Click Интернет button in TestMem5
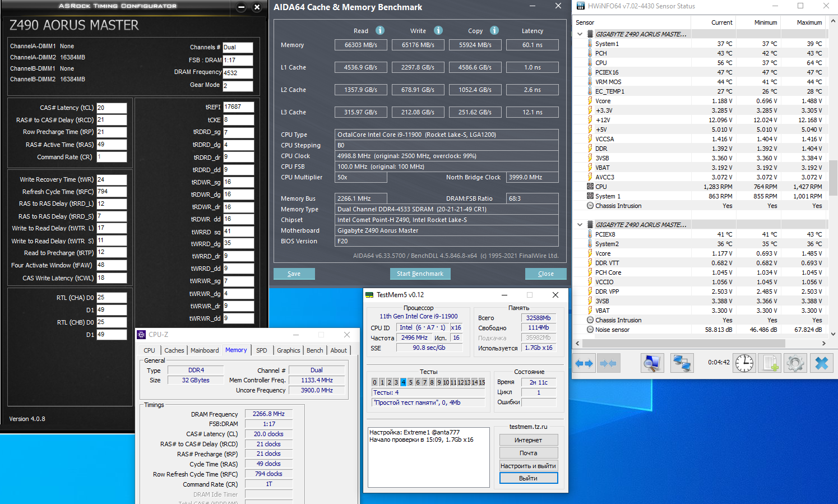Screen dimensions: 838x504 pyautogui.click(x=529, y=440)
